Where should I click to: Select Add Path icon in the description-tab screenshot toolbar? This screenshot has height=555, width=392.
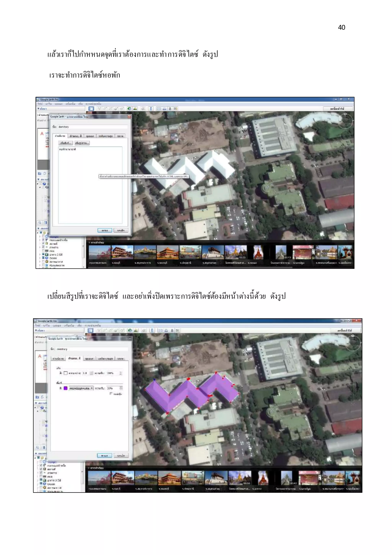click(111, 109)
